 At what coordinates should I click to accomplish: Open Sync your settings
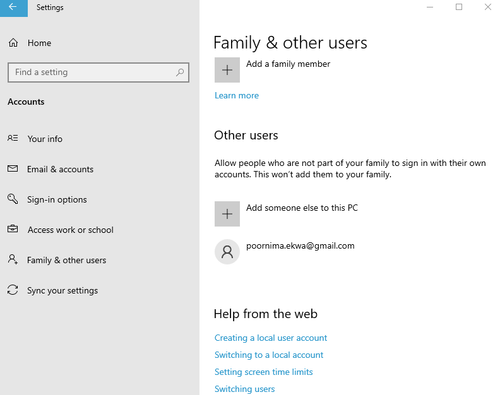[x=62, y=291]
